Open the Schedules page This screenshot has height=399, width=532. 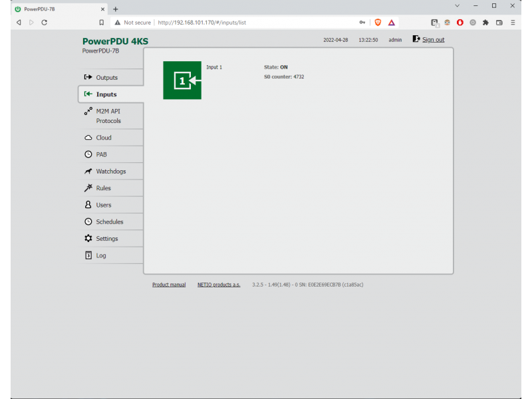tap(111, 221)
